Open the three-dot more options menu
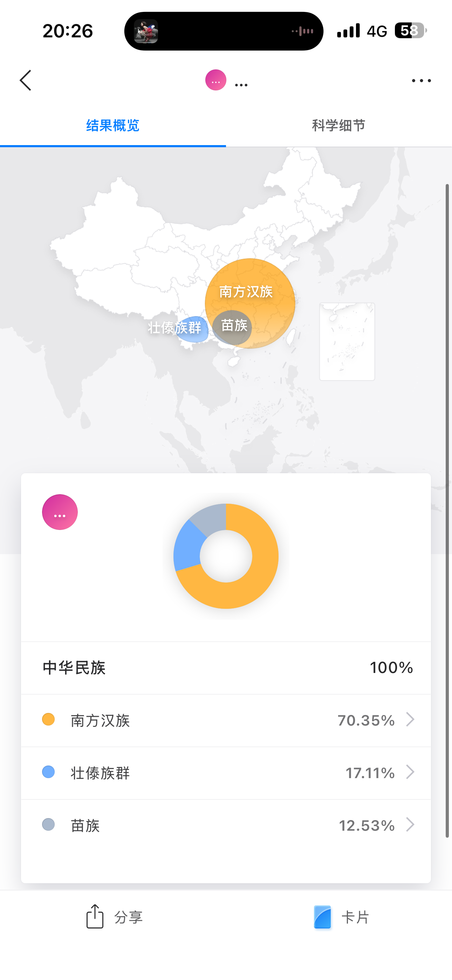This screenshot has width=452, height=980. pos(421,81)
